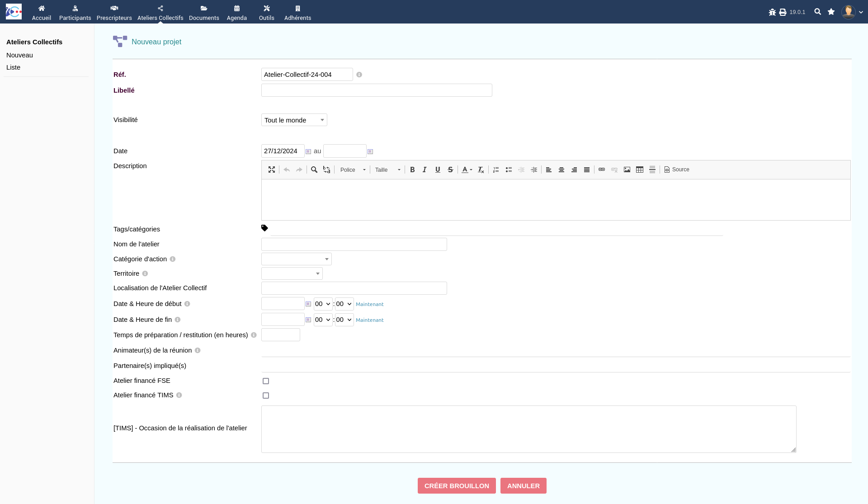Click the insert link icon
The width and height of the screenshot is (868, 504).
coord(602,170)
